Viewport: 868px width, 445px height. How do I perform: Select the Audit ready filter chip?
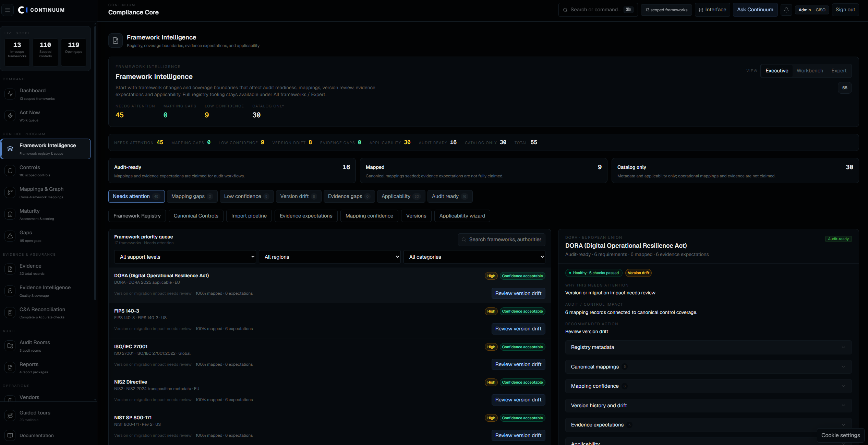(x=450, y=196)
